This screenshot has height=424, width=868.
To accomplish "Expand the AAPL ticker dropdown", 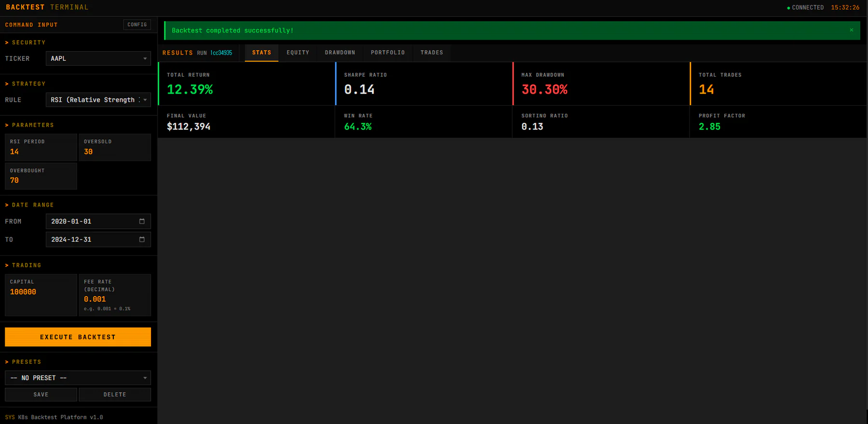I will (x=98, y=58).
